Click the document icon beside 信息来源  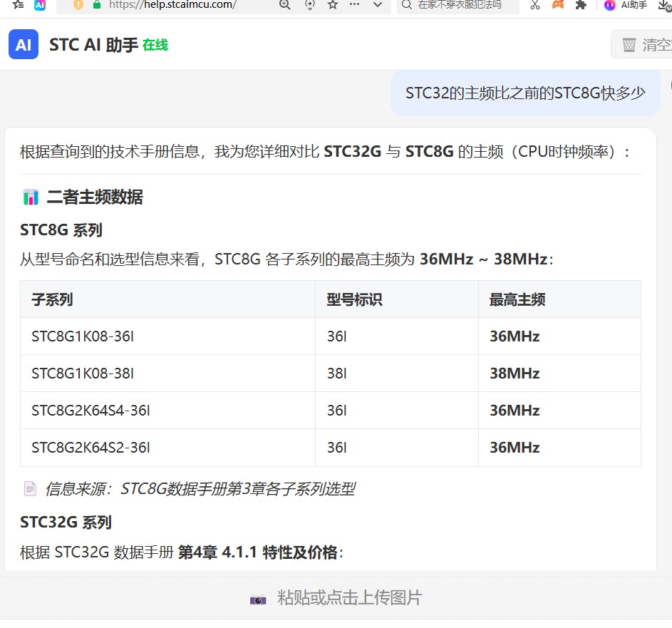[x=30, y=489]
